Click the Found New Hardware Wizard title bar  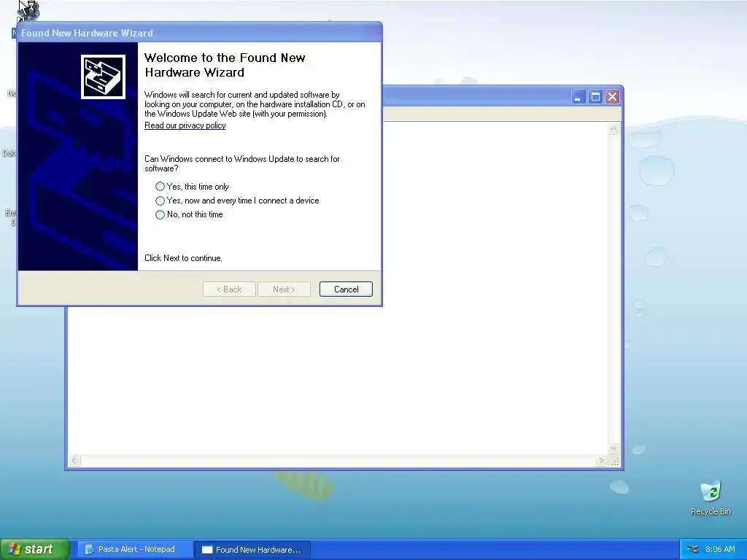[199, 32]
